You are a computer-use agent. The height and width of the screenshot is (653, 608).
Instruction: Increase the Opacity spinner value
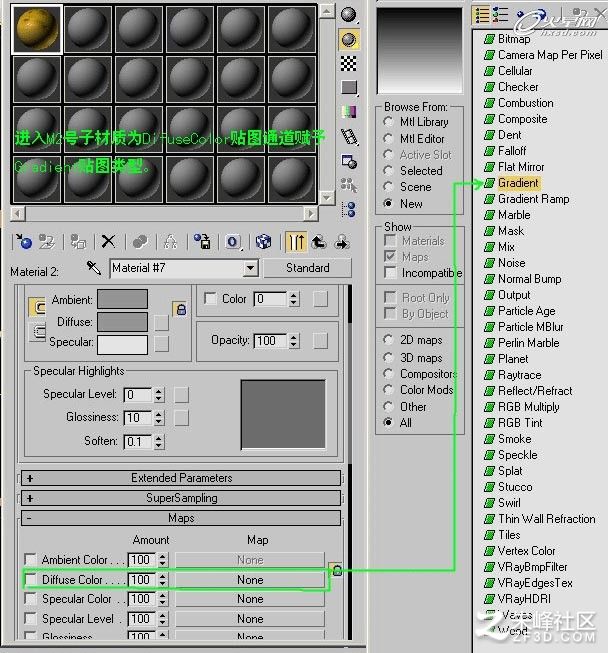click(294, 337)
